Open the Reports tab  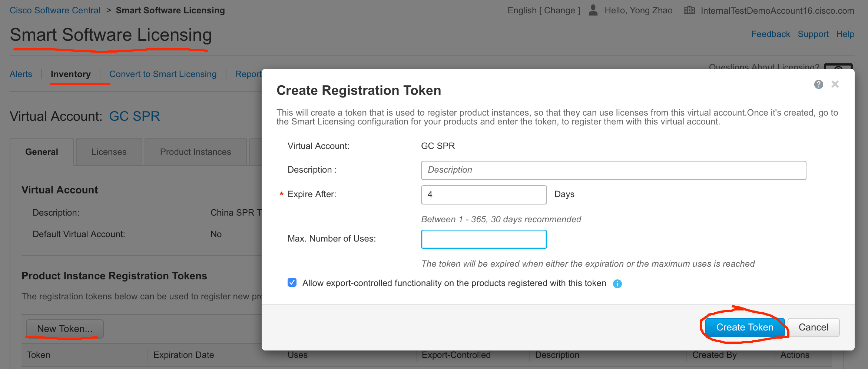[x=248, y=74]
